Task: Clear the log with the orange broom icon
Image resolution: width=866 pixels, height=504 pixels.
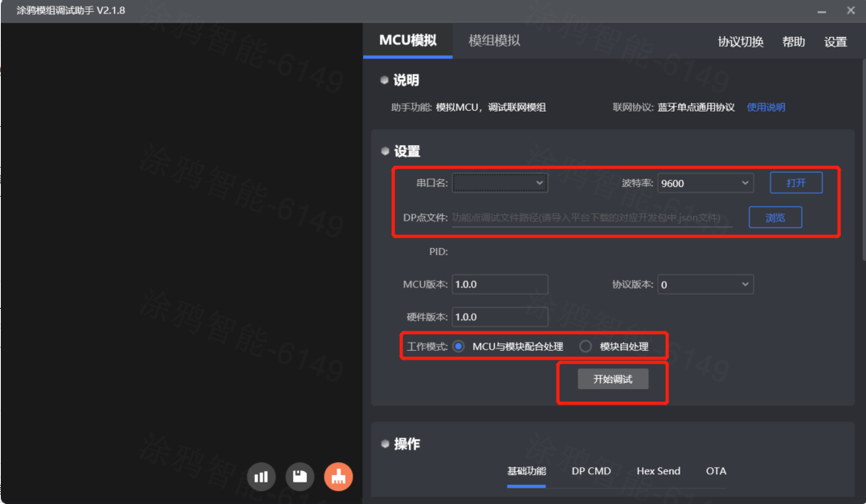Action: tap(338, 477)
